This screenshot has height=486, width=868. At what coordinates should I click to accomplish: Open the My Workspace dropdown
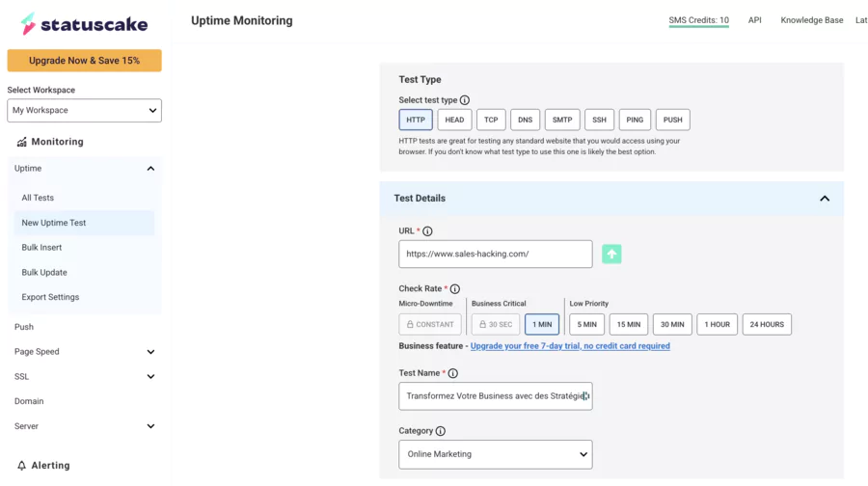pos(84,111)
